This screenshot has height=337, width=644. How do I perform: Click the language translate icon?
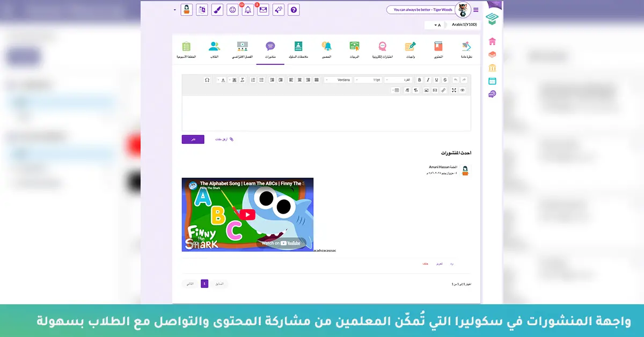(202, 10)
